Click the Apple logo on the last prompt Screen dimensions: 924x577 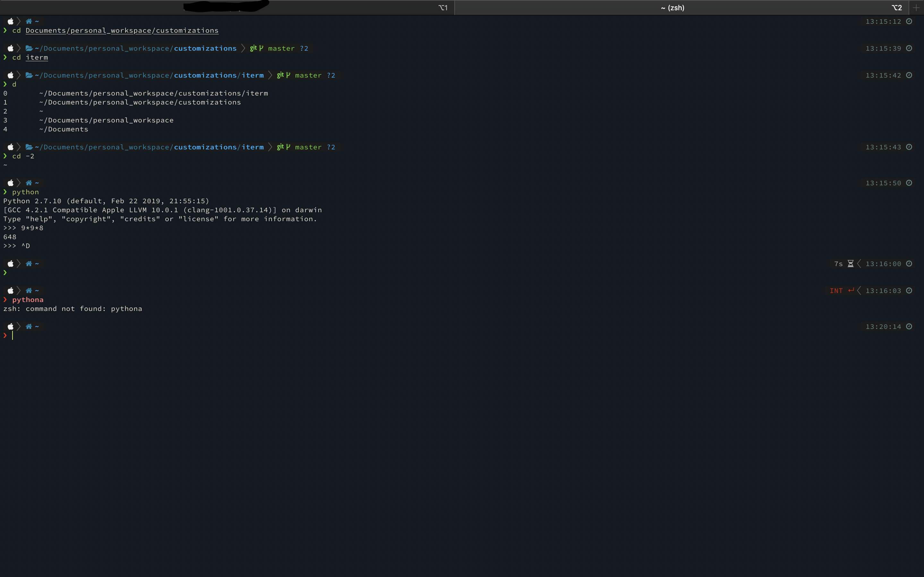[11, 327]
